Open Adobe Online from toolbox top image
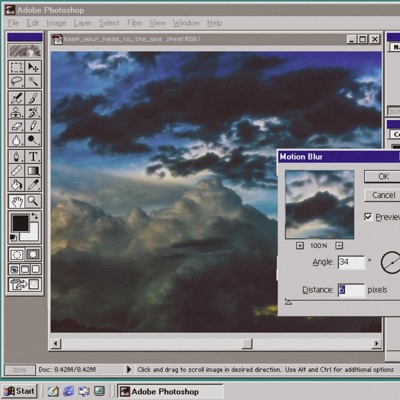 point(25,51)
